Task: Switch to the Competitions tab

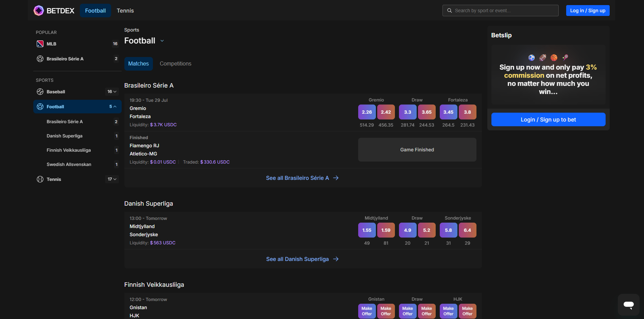Action: [x=175, y=64]
